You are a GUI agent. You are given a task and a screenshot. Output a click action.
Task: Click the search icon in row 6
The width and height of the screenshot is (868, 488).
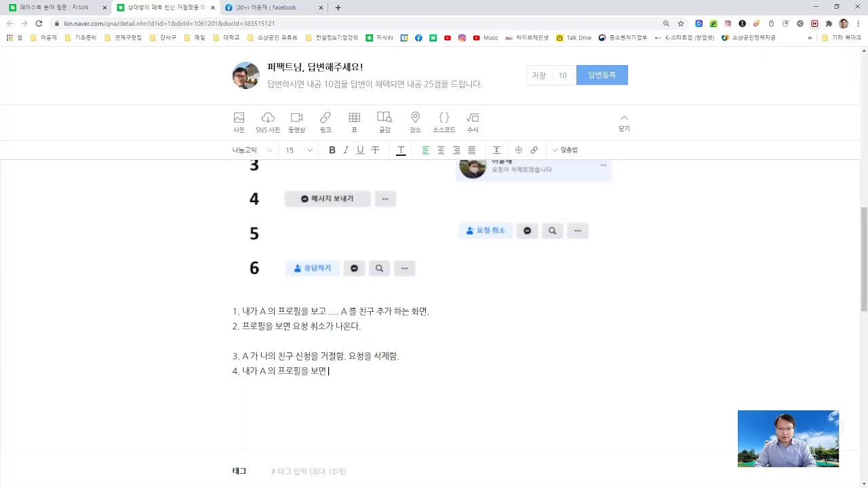tap(379, 268)
